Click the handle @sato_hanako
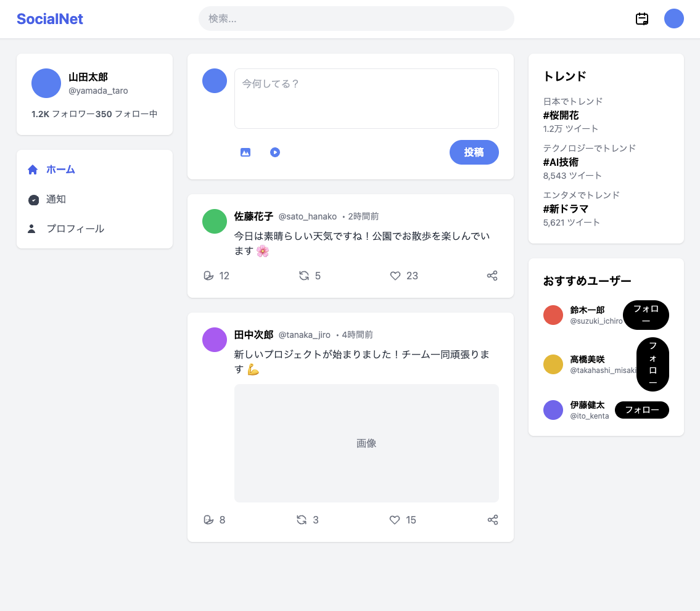Screen dimensions: 700x611 (308, 216)
